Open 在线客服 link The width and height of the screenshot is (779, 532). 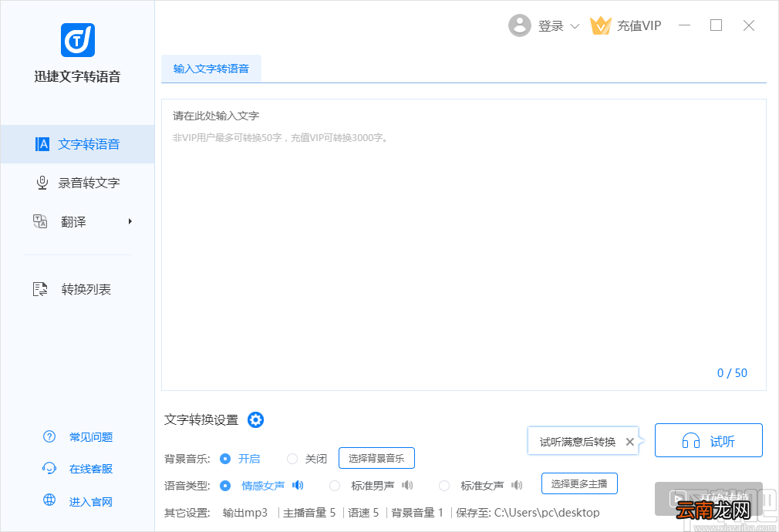(x=91, y=469)
